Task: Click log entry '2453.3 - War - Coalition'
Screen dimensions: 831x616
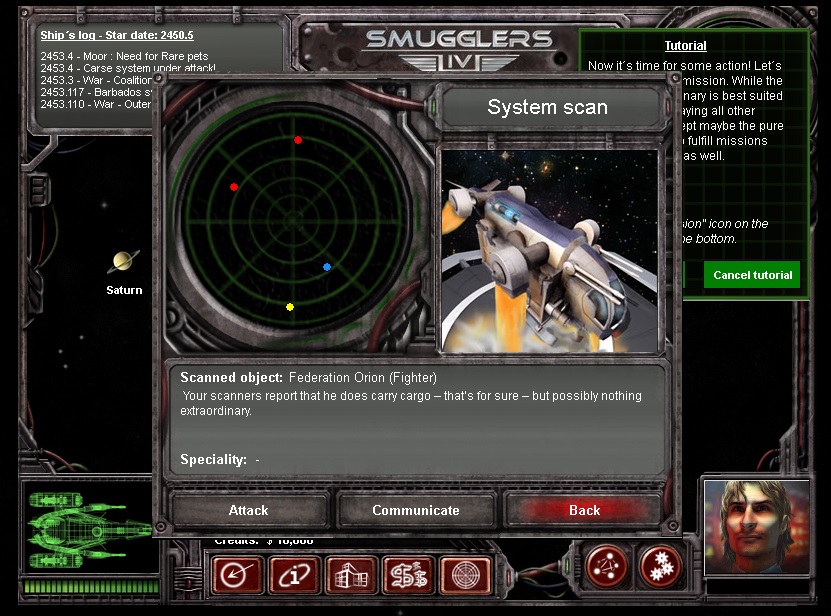Action: click(96, 80)
